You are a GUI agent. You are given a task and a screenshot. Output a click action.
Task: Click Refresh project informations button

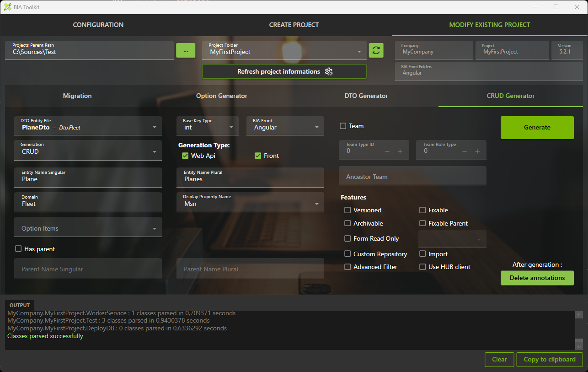coord(284,71)
